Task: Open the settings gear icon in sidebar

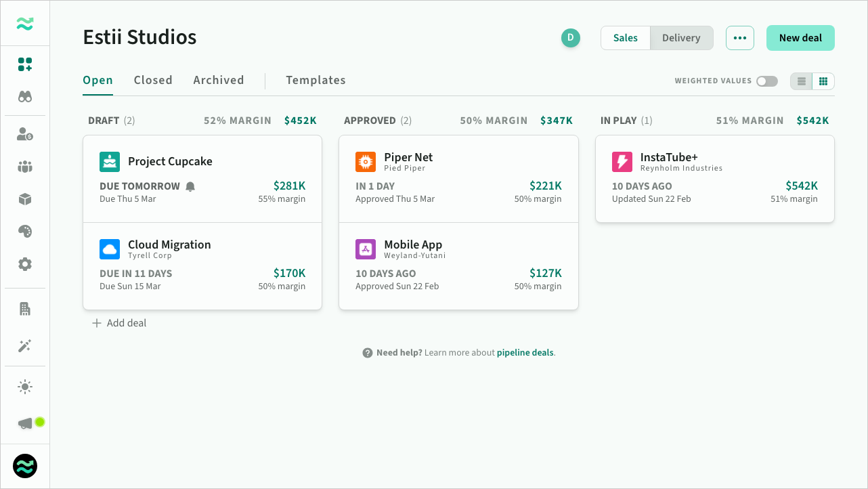Action: [x=25, y=264]
